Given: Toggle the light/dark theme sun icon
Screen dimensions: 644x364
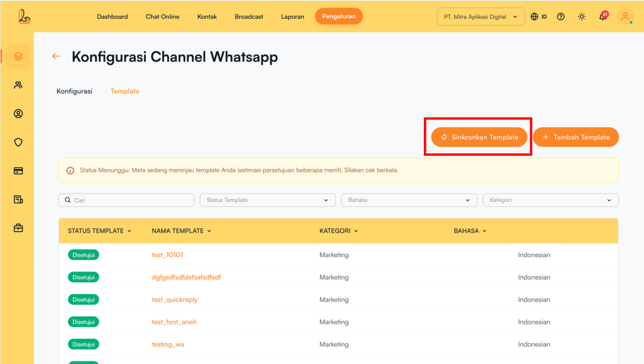Looking at the screenshot, I should pyautogui.click(x=582, y=17).
